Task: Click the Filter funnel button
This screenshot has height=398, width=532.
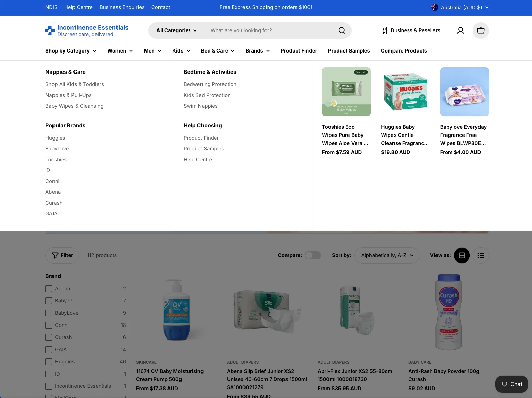Action: [x=62, y=255]
